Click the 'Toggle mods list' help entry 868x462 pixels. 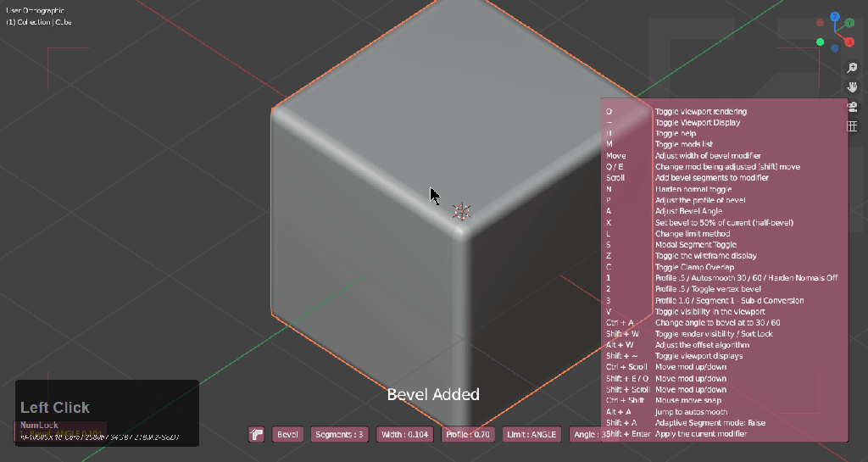(685, 144)
